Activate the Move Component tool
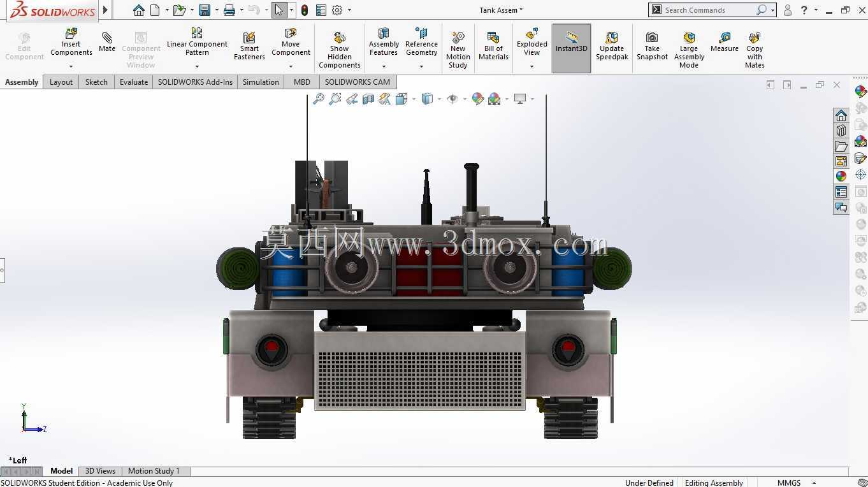Viewport: 868px width, 487px height. [291, 43]
